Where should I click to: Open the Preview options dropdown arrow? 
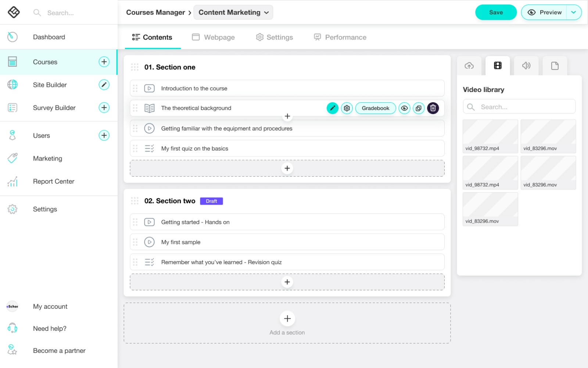point(573,13)
